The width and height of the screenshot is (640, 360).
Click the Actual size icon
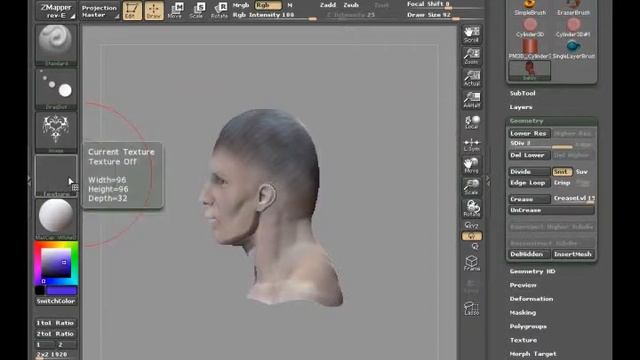[471, 78]
